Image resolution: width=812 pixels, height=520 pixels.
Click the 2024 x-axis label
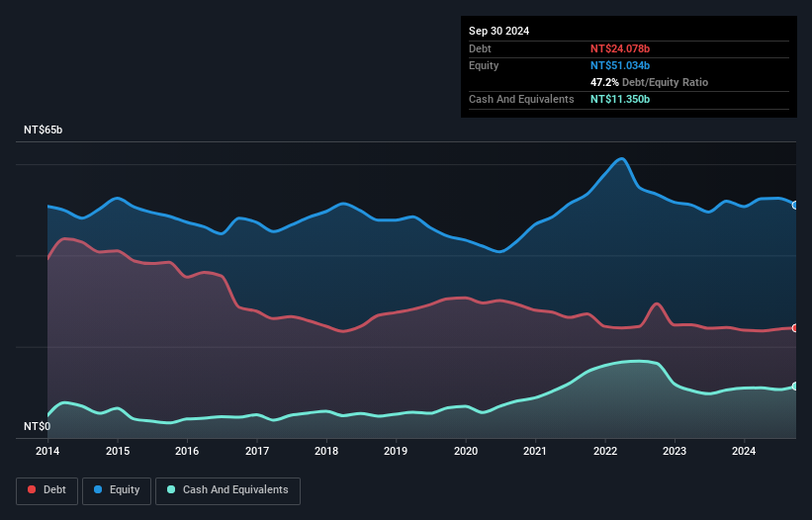tap(744, 451)
